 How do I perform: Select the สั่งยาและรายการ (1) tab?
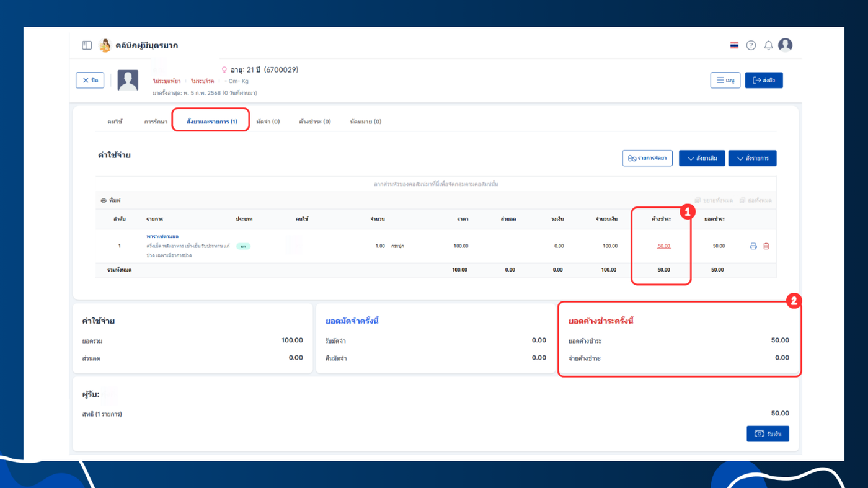coord(212,122)
